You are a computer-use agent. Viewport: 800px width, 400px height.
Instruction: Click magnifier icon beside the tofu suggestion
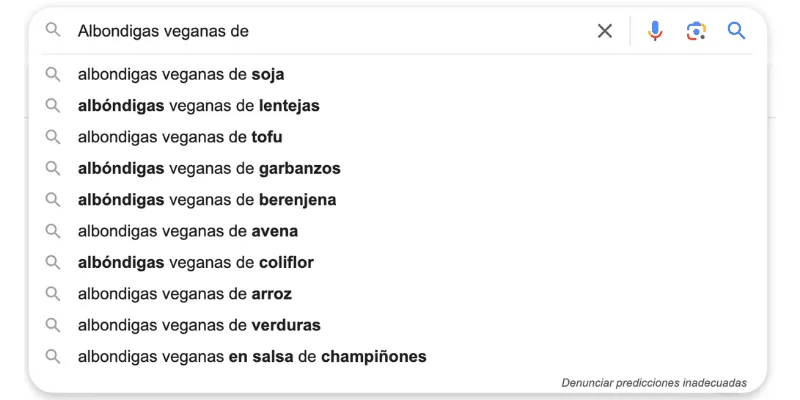(x=53, y=137)
